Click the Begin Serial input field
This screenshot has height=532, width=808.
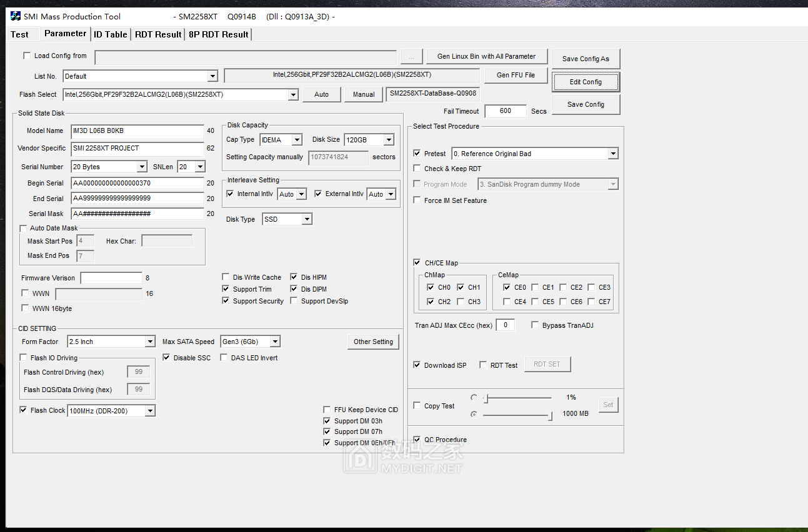[137, 184]
